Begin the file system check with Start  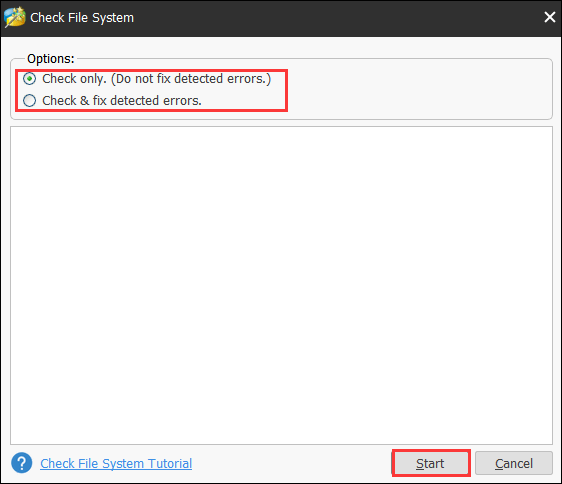[430, 463]
